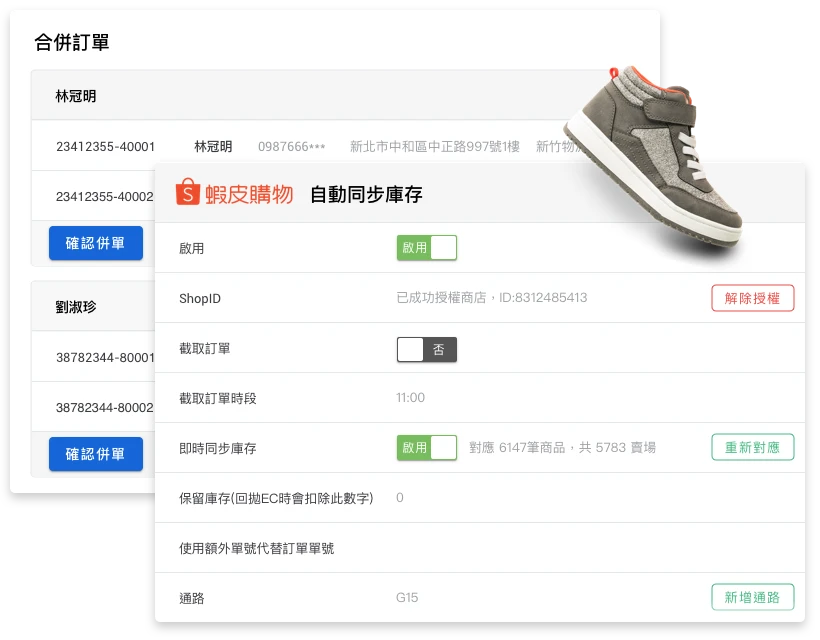The height and width of the screenshot is (640, 820).
Task: Confirm merge with 確認併單 under 林冠明
Action: click(x=95, y=242)
